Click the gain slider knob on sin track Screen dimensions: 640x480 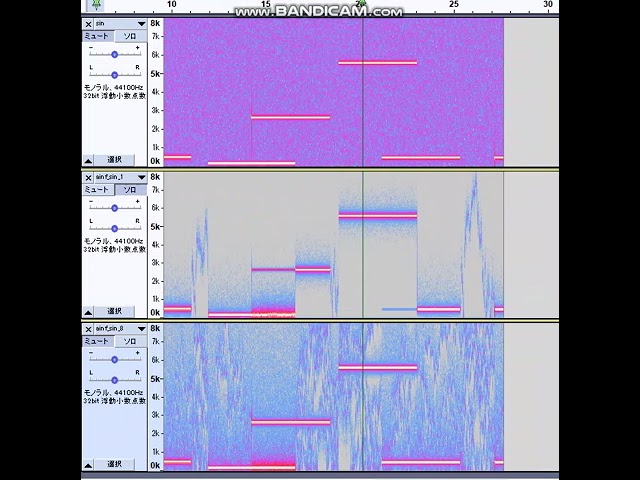point(115,54)
